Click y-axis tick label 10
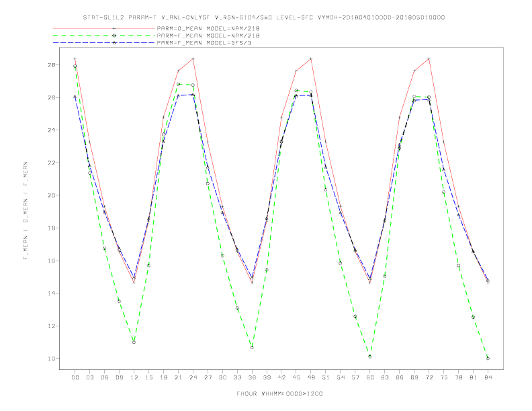The image size is (532, 411). coord(52,359)
